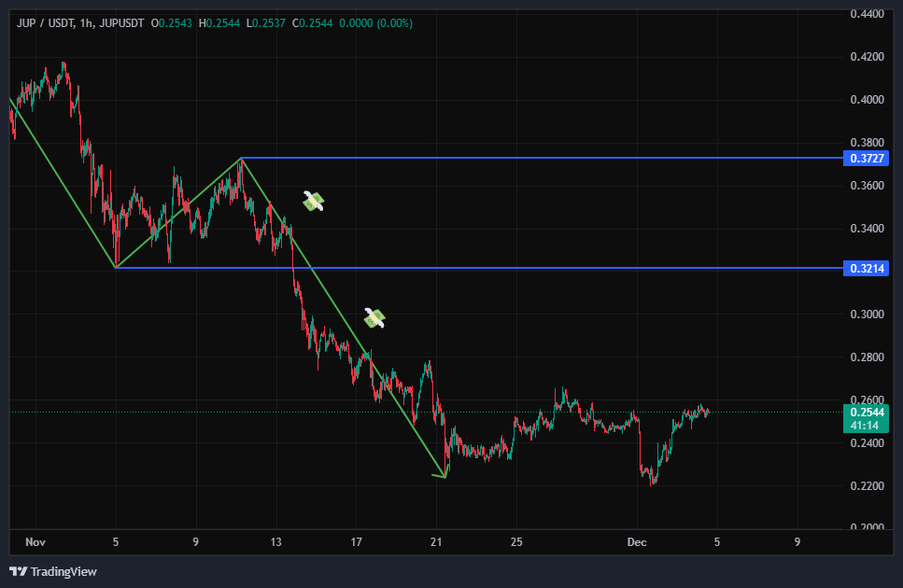The image size is (903, 588).
Task: Click the 0.2200 price scale label
Action: pos(868,486)
